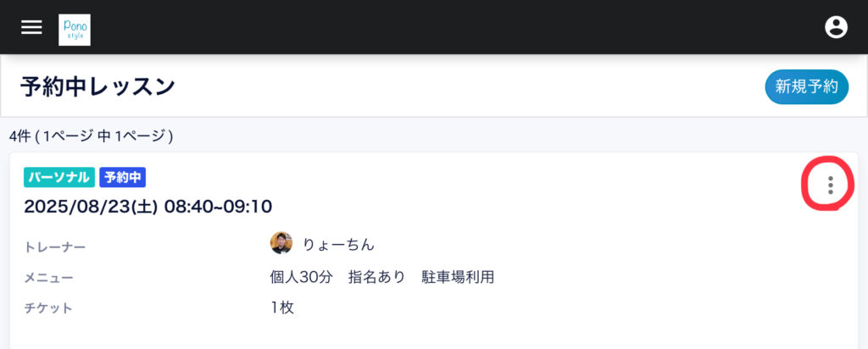Click the Pono style logo
The height and width of the screenshot is (349, 868).
[x=75, y=29]
